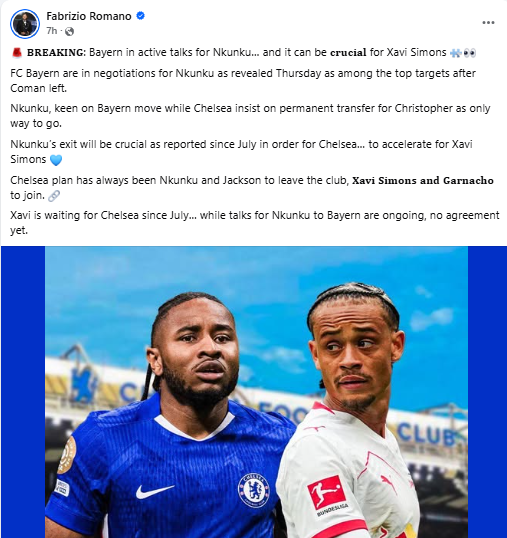Screen dimensions: 507x538
Task: Click the bold BREAKING text
Action: click(x=55, y=52)
